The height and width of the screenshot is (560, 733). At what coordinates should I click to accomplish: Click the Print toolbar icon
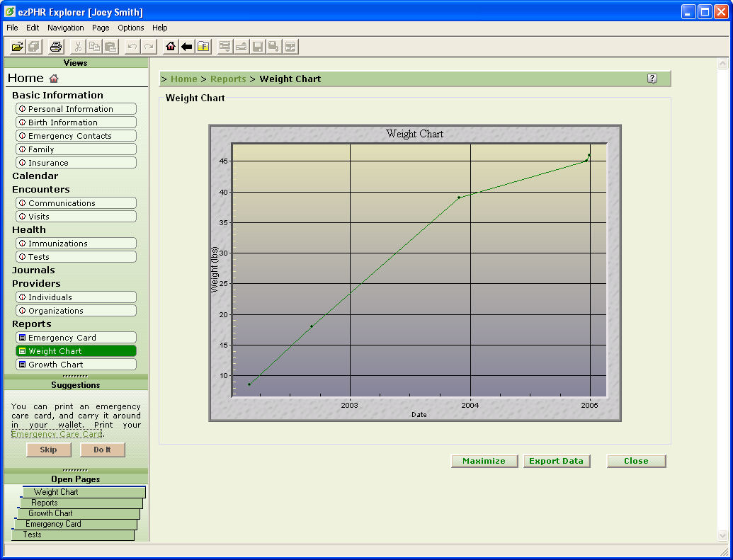click(x=56, y=46)
